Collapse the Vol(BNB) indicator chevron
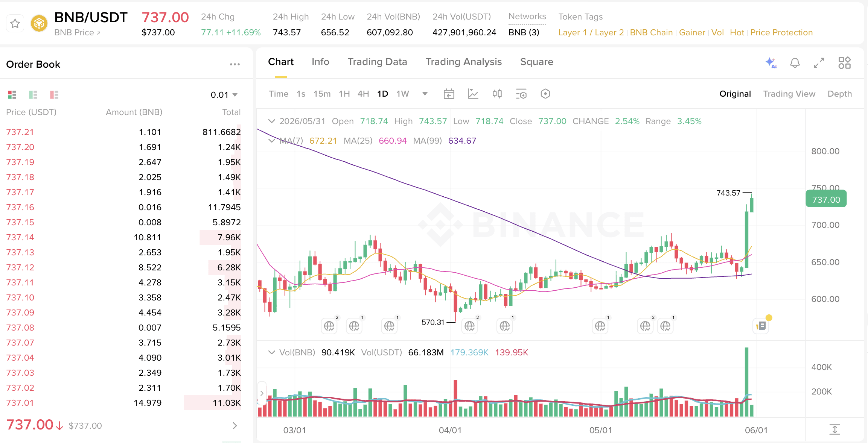The image size is (868, 443). coord(271,352)
